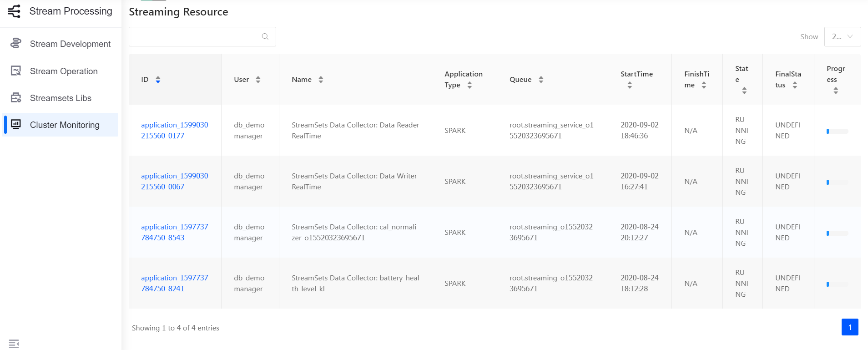Open the Show entries dropdown
The image size is (868, 350).
[842, 36]
